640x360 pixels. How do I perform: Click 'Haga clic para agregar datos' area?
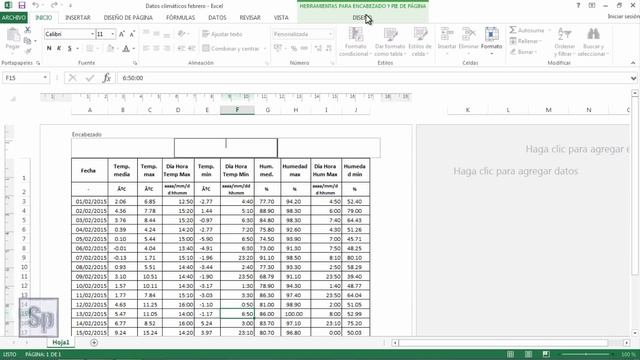click(x=516, y=171)
